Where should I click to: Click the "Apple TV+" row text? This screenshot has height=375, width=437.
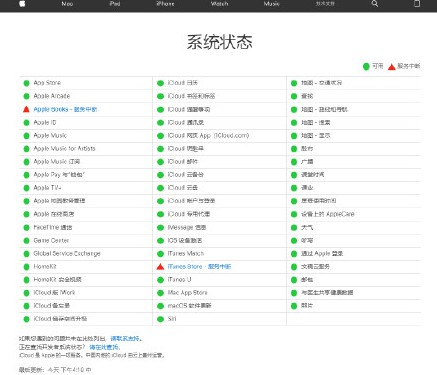(x=47, y=188)
